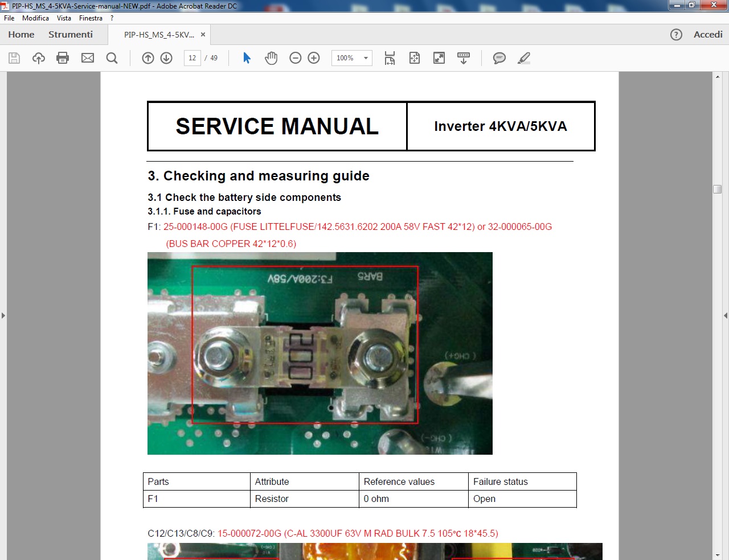This screenshot has width=729, height=560.
Task: Expand the left navigation pane
Action: click(x=3, y=315)
